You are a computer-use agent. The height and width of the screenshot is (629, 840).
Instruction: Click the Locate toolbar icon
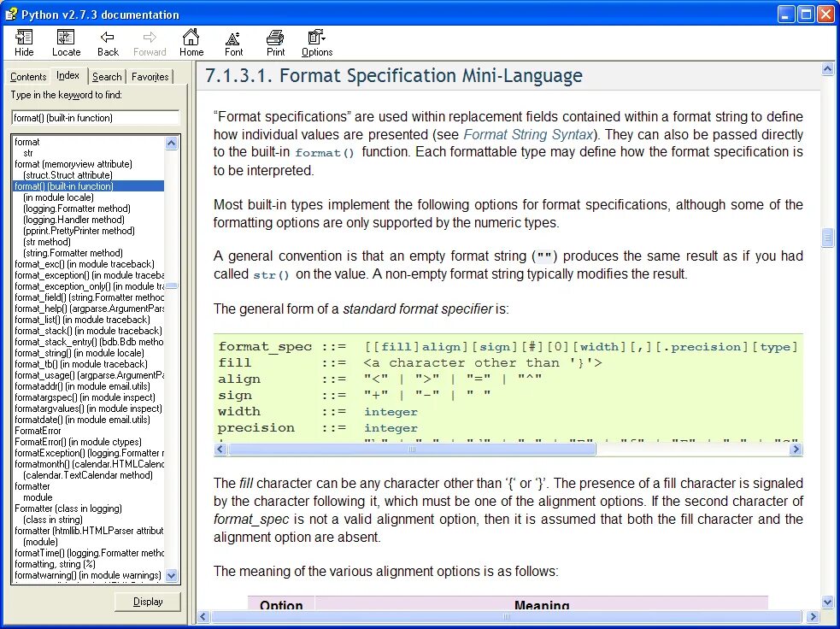pyautogui.click(x=66, y=43)
